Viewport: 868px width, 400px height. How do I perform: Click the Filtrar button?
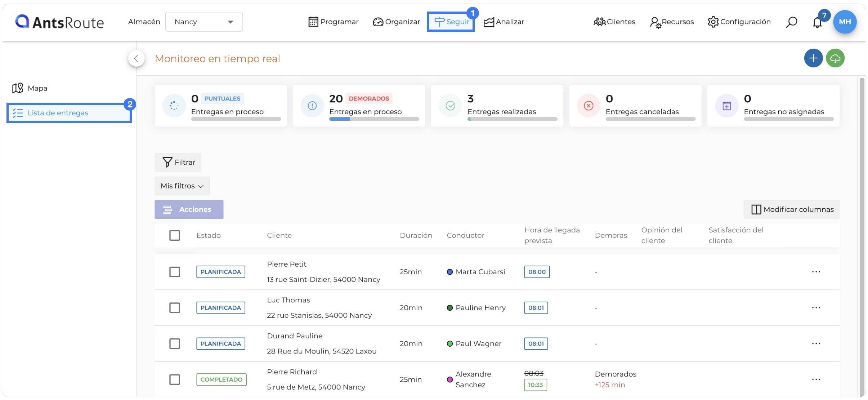tap(178, 162)
